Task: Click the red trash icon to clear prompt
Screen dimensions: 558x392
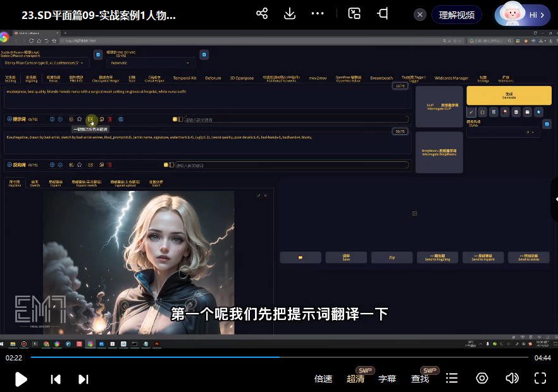Action: [x=109, y=119]
